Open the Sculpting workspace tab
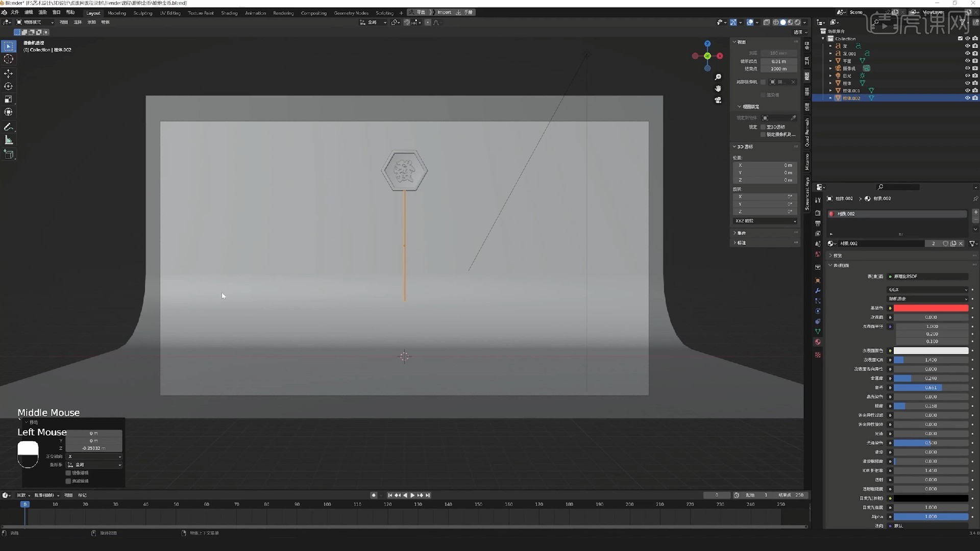 pos(143,13)
